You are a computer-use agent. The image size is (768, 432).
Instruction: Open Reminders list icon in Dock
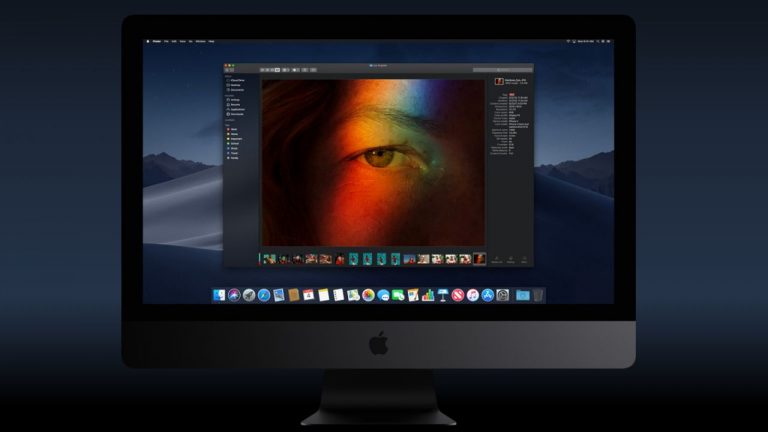click(x=338, y=295)
